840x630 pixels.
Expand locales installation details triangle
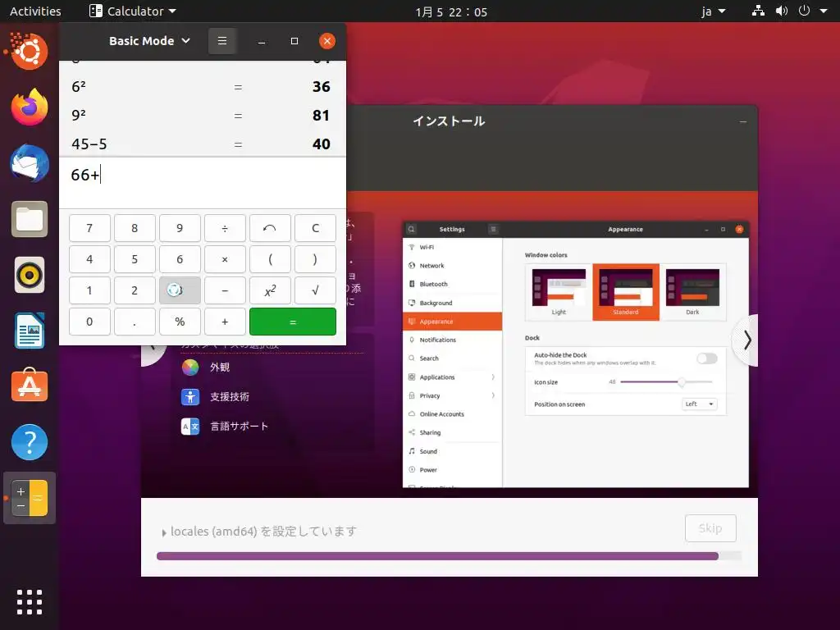tap(164, 532)
